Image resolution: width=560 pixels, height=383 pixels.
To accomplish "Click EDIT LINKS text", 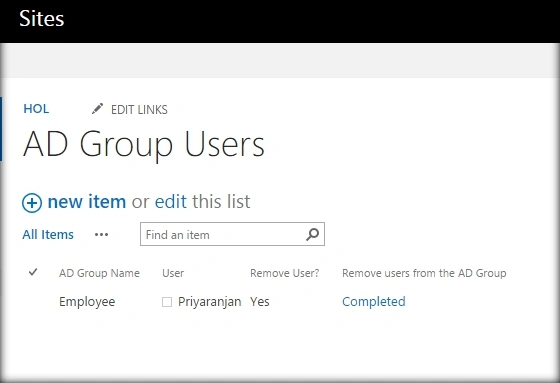I will 139,109.
